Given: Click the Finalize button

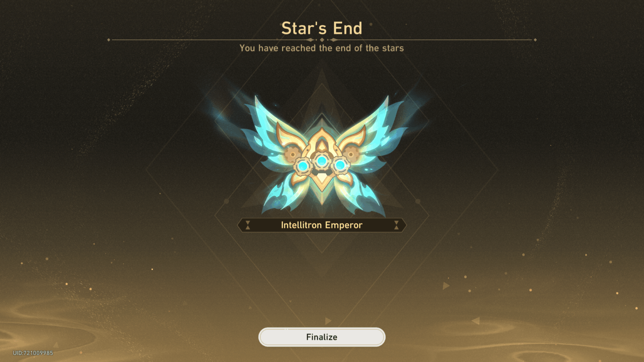Looking at the screenshot, I should (322, 337).
